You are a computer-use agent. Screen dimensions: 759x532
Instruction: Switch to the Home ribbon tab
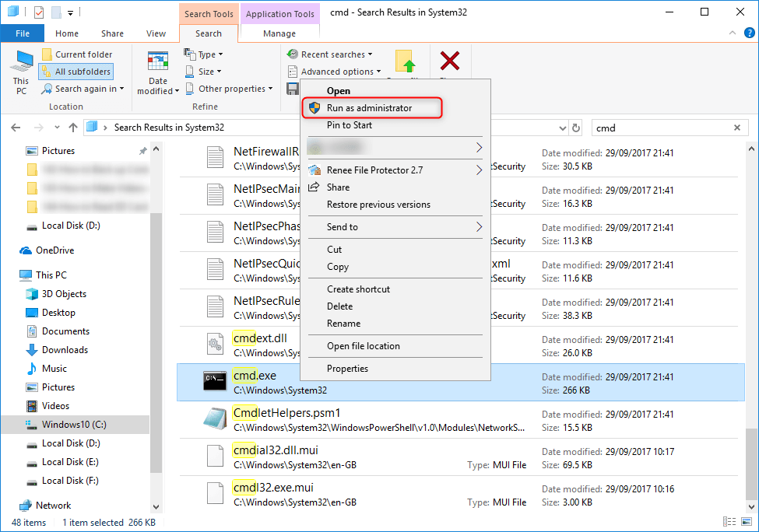[x=67, y=33]
